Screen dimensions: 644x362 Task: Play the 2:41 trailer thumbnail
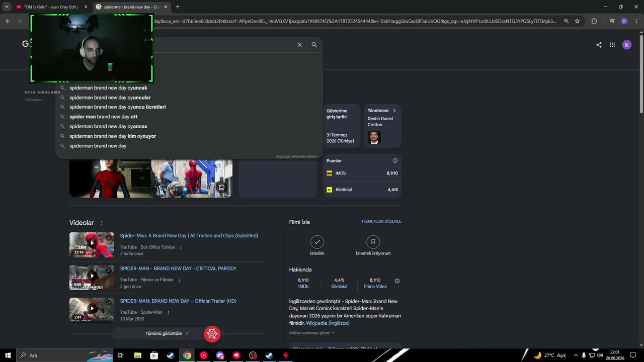point(92,310)
